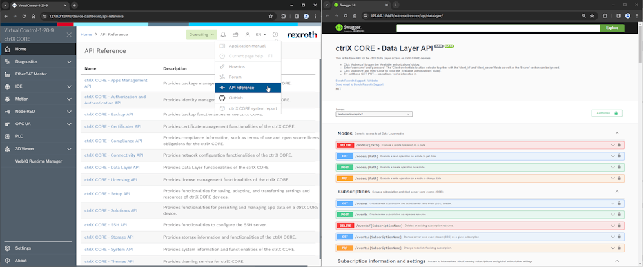
Task: Open PLC in the sidebar
Action: point(38,136)
